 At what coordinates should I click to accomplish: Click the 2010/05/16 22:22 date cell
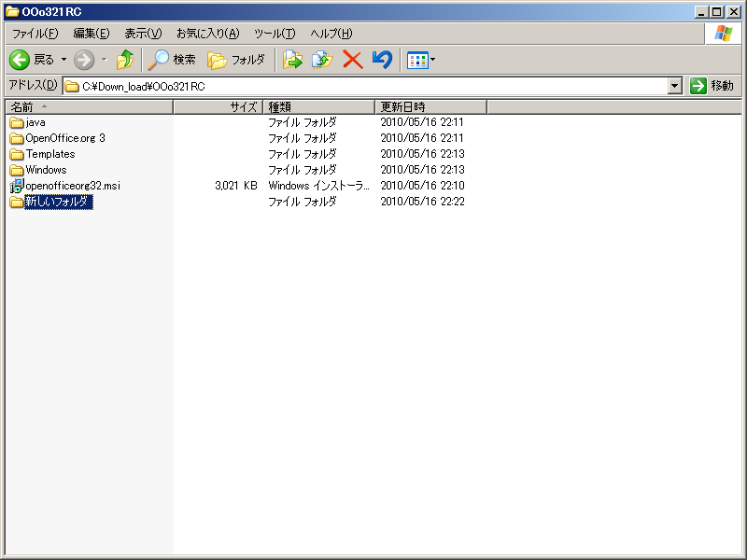coord(423,202)
